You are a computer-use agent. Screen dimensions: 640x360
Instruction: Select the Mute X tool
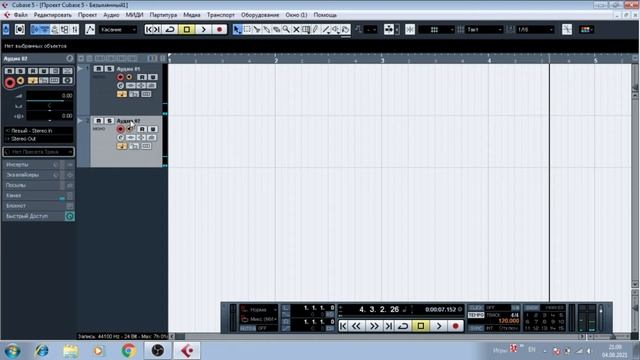[x=296, y=29]
